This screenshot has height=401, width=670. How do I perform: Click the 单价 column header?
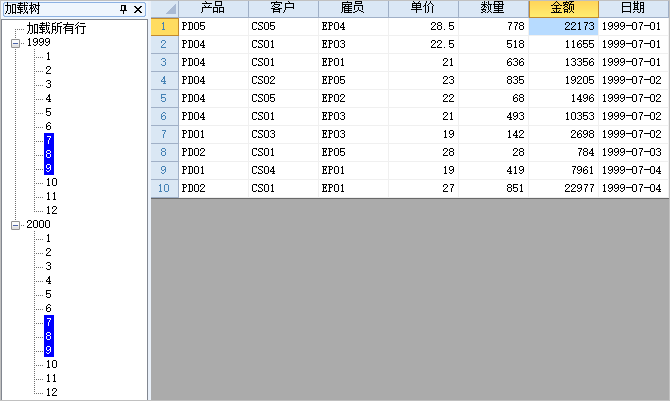tap(423, 8)
